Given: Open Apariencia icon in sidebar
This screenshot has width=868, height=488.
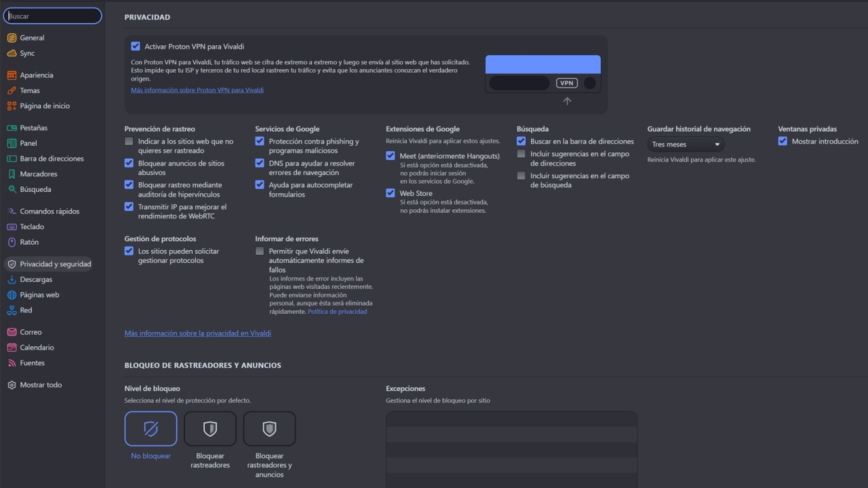Looking at the screenshot, I should coord(12,75).
